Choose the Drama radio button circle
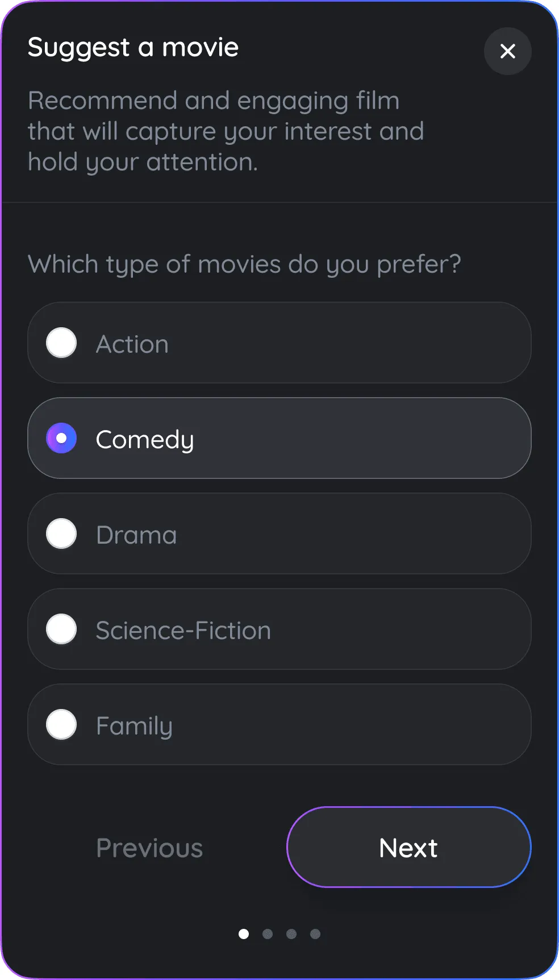This screenshot has height=980, width=559. (61, 534)
